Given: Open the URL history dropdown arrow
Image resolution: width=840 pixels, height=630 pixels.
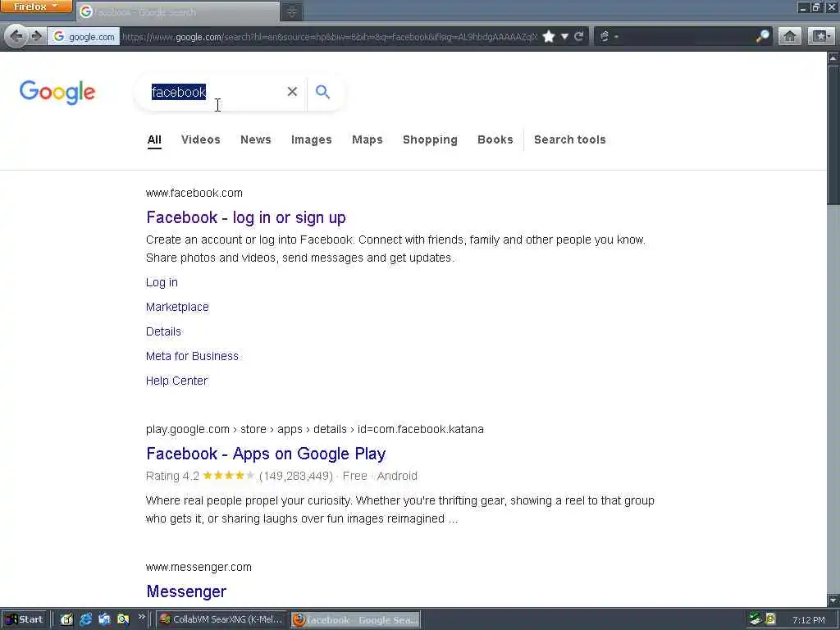Looking at the screenshot, I should point(564,36).
